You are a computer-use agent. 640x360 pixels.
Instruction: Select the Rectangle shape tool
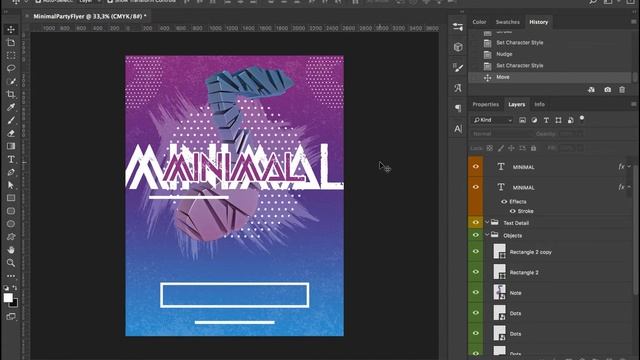(x=11, y=198)
